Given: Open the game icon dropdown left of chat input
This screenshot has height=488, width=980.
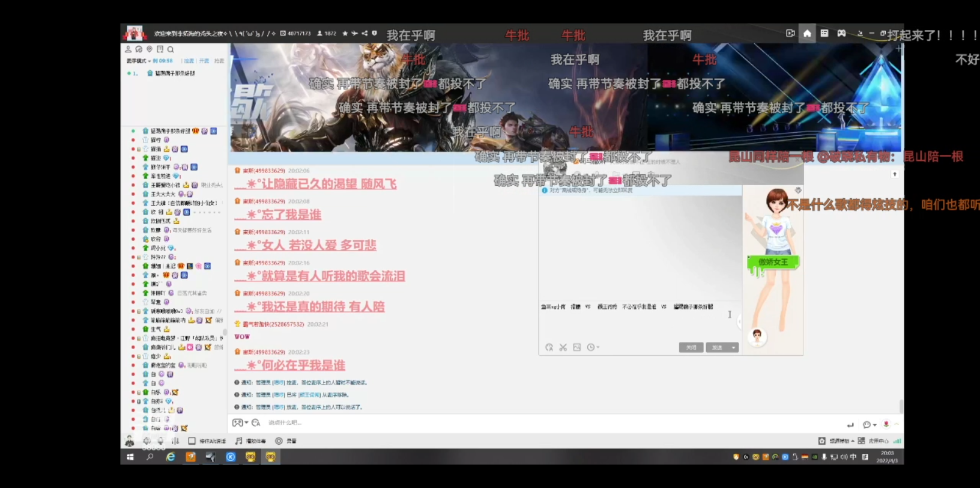Looking at the screenshot, I should coord(240,422).
